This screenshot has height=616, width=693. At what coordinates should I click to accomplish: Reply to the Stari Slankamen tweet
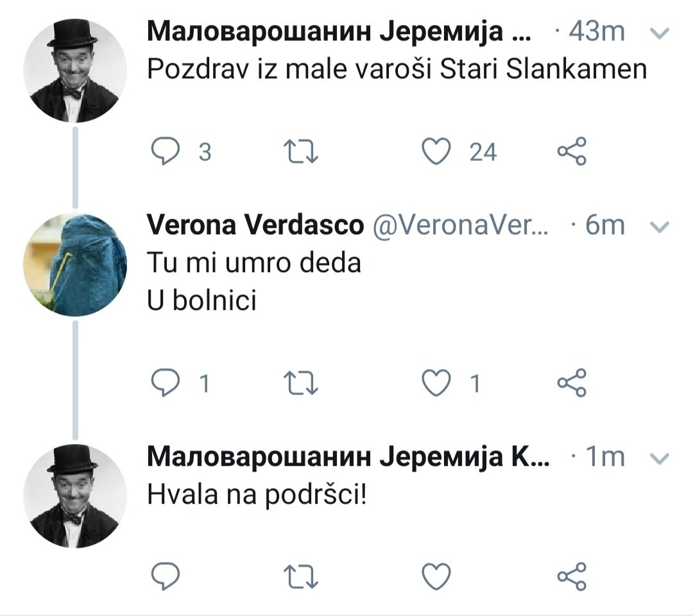pos(164,152)
